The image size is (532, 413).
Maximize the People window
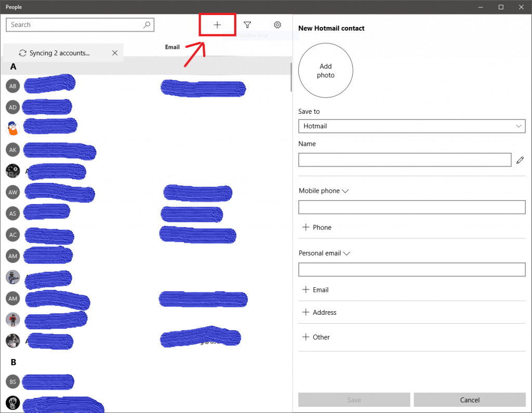[x=501, y=7]
